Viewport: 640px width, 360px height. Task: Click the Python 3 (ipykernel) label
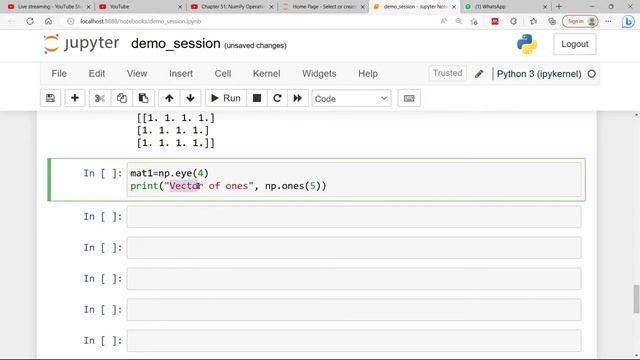[x=539, y=74]
